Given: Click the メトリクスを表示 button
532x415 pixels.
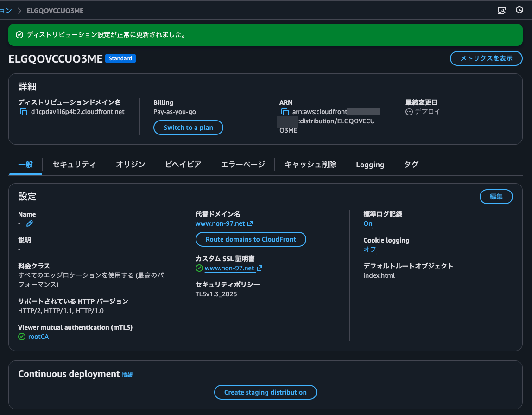Looking at the screenshot, I should pyautogui.click(x=486, y=58).
